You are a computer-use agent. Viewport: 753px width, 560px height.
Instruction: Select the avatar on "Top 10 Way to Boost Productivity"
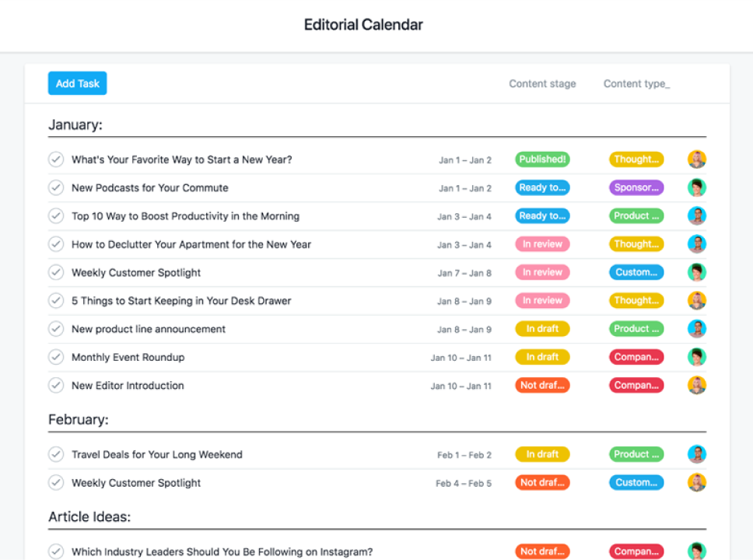696,215
